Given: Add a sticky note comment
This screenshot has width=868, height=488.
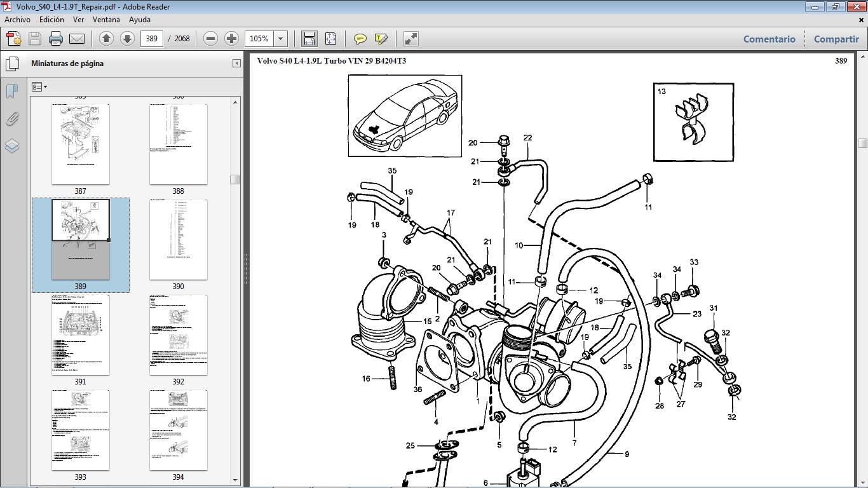Looking at the screenshot, I should click(x=360, y=39).
